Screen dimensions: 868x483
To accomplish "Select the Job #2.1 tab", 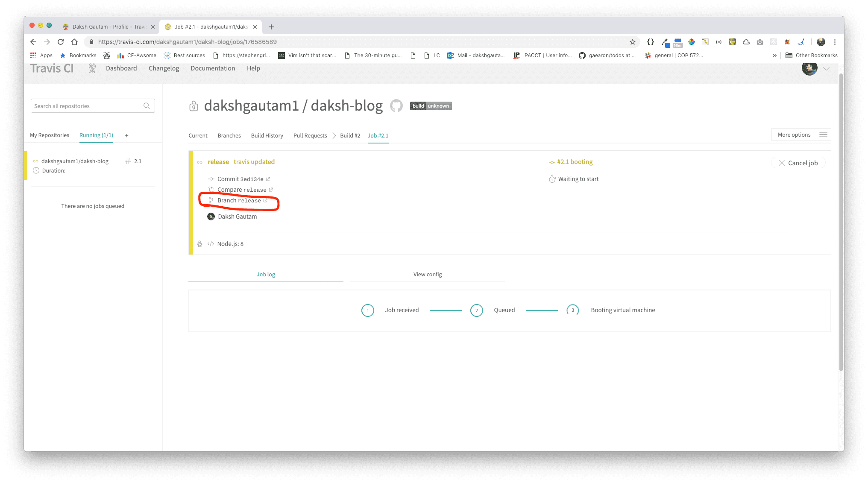I will [378, 136].
